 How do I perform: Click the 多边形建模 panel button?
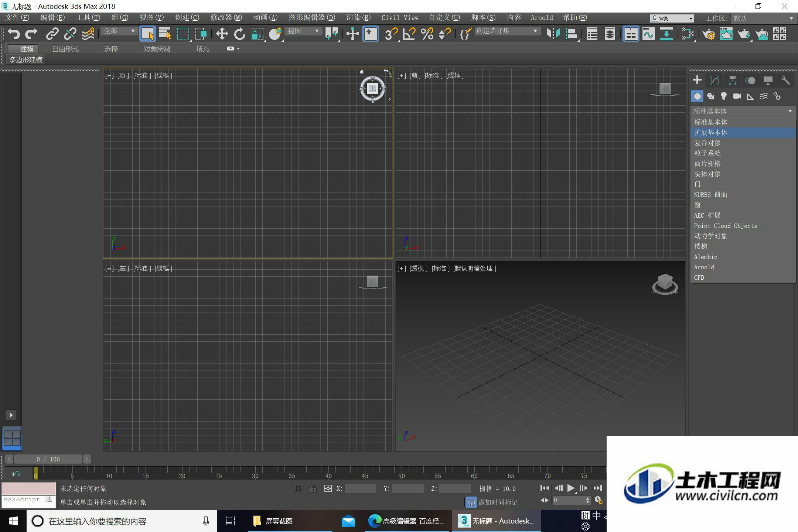click(x=26, y=59)
